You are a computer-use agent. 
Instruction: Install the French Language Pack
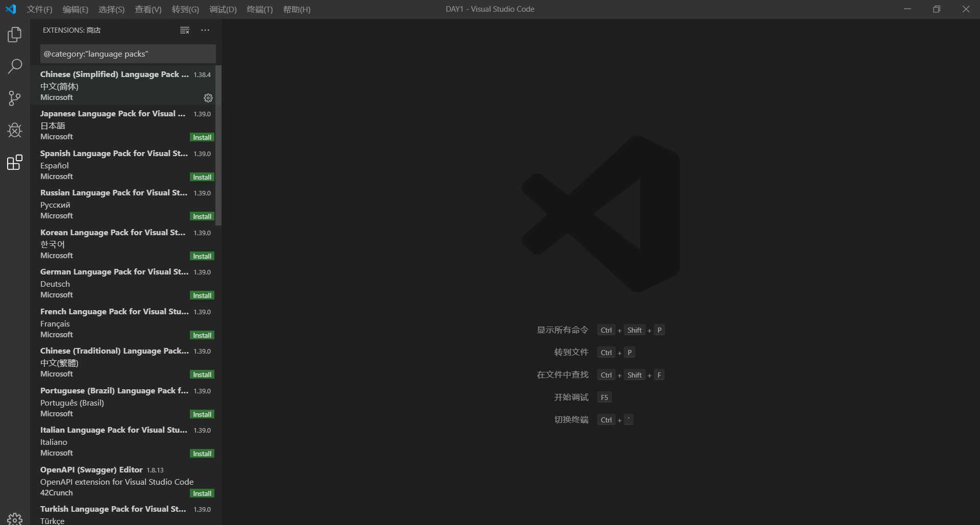[202, 335]
